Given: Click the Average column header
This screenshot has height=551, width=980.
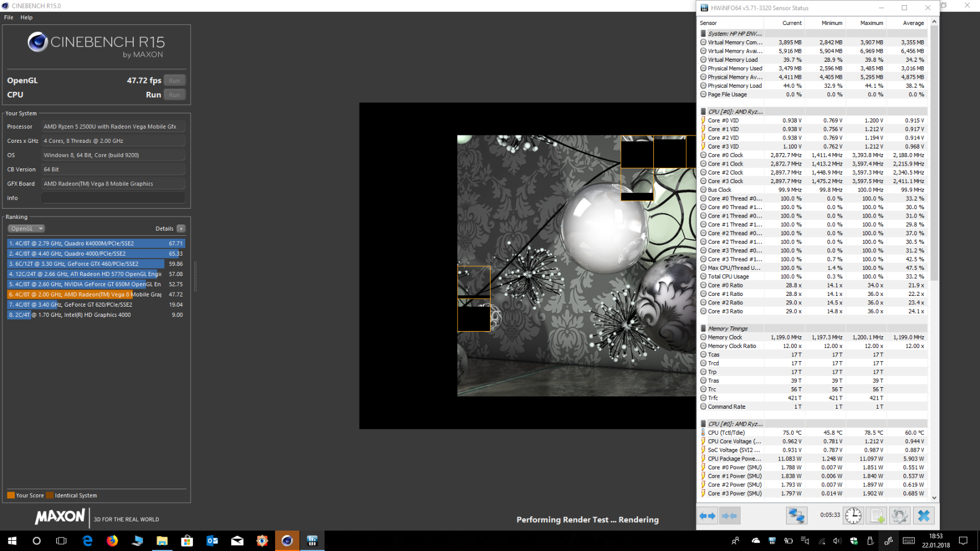Looking at the screenshot, I should pyautogui.click(x=907, y=23).
